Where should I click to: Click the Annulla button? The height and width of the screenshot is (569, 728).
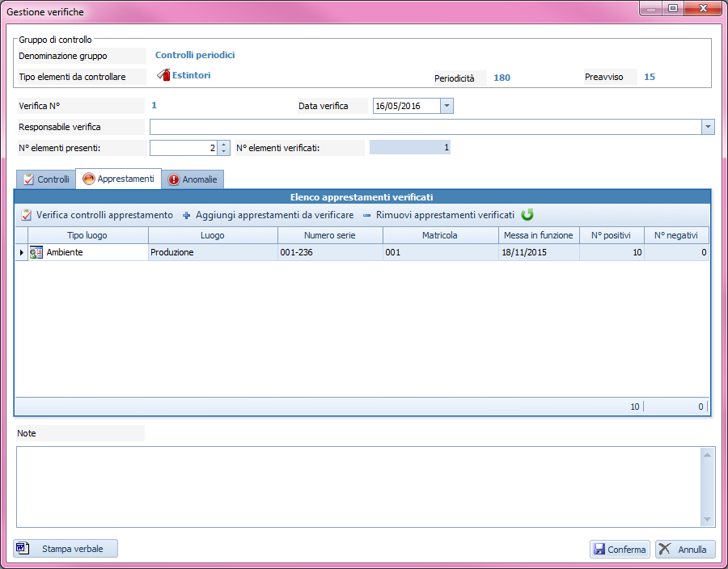(x=685, y=549)
